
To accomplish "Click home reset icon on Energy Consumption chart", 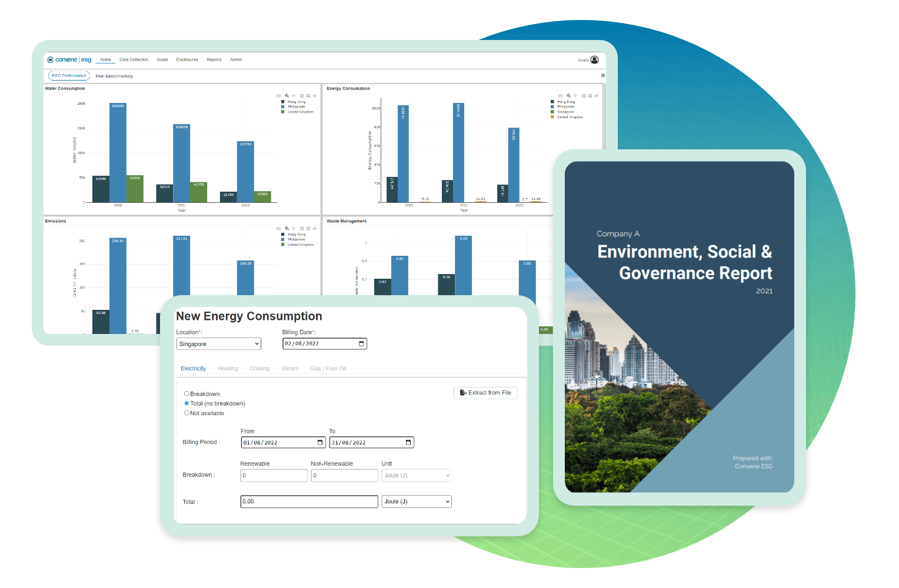I will (x=597, y=96).
